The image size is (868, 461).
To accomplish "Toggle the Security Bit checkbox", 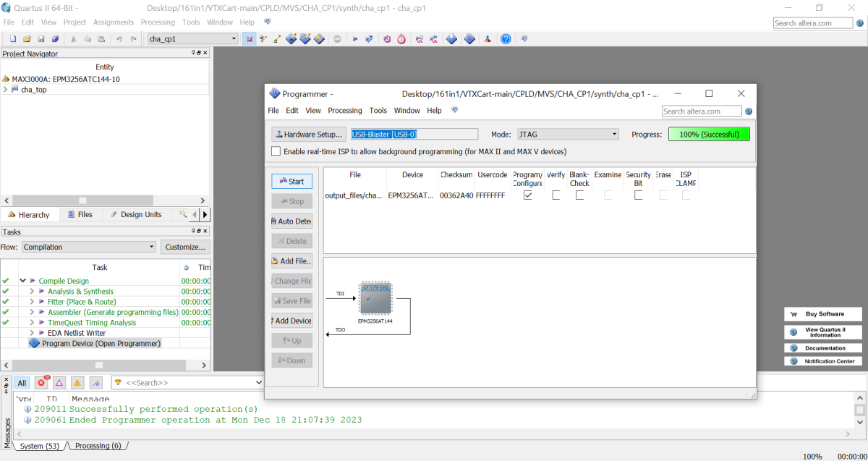I will tap(638, 195).
